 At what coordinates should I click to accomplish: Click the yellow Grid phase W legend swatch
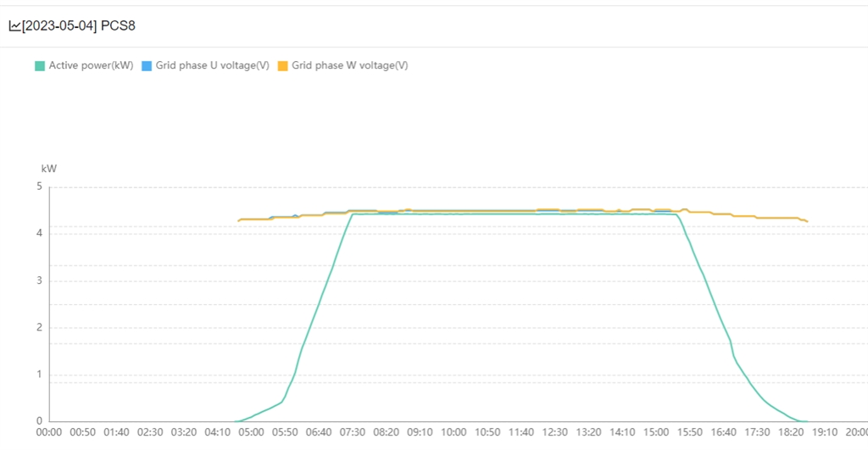click(x=283, y=65)
